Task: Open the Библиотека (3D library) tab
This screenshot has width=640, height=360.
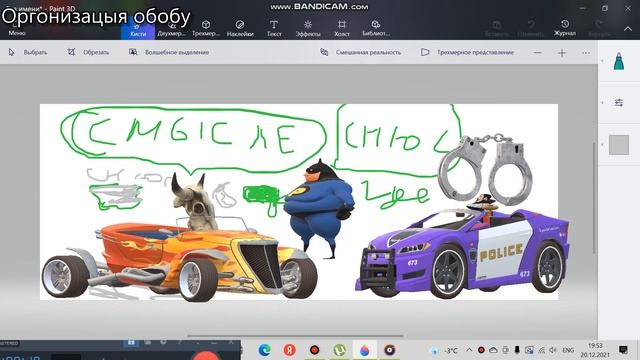Action: point(376,30)
